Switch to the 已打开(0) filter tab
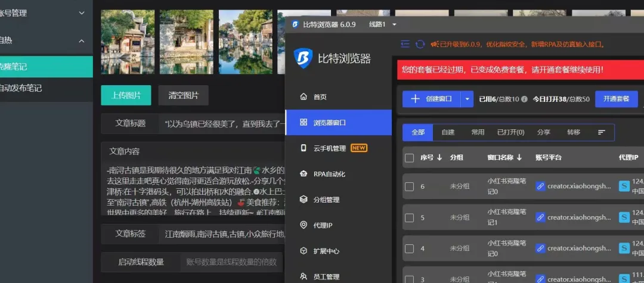This screenshot has height=283, width=644. (x=510, y=132)
